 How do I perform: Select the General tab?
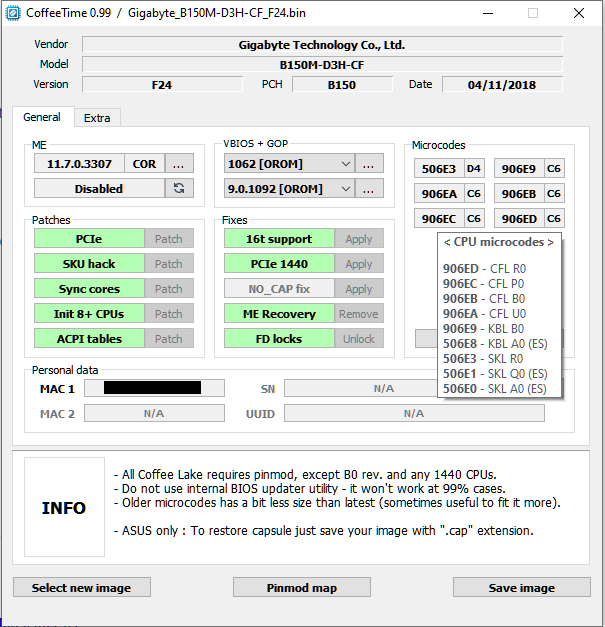(x=42, y=117)
